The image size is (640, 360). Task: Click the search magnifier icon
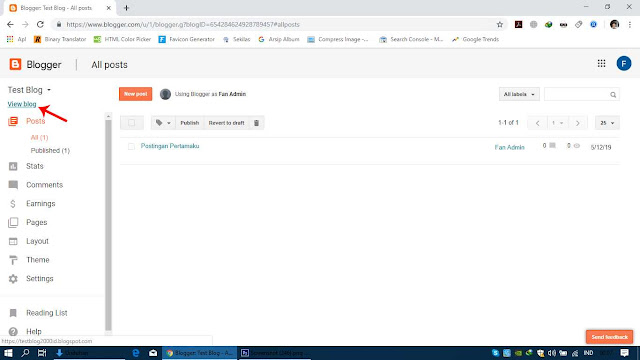point(613,94)
